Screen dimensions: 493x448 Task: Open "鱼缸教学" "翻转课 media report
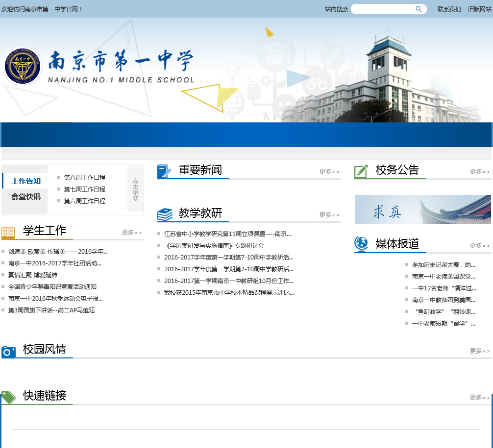click(x=445, y=312)
